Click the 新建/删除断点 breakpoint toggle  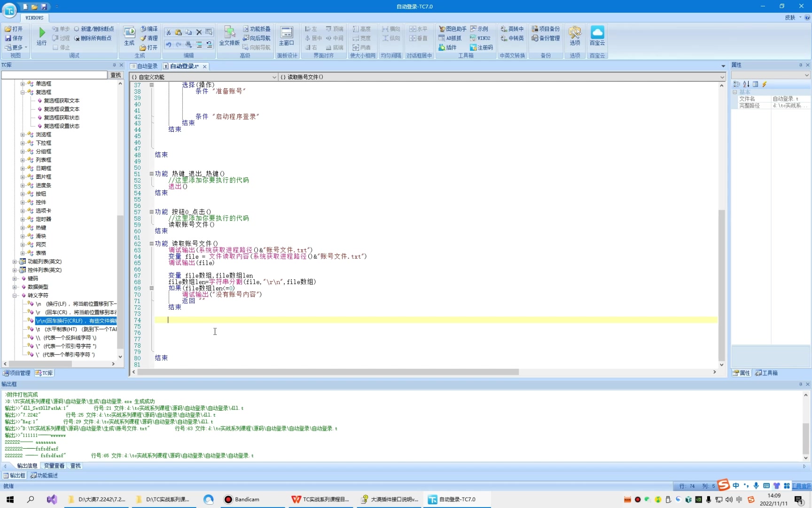pos(94,29)
